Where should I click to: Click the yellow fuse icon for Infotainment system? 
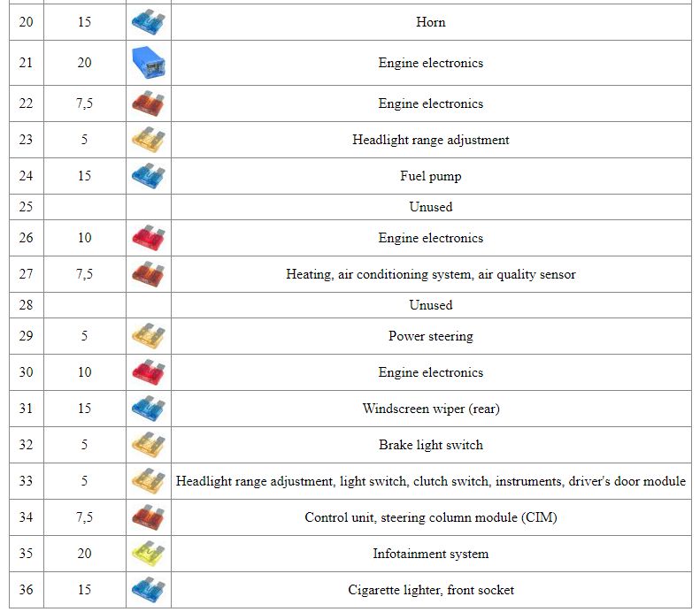[148, 554]
